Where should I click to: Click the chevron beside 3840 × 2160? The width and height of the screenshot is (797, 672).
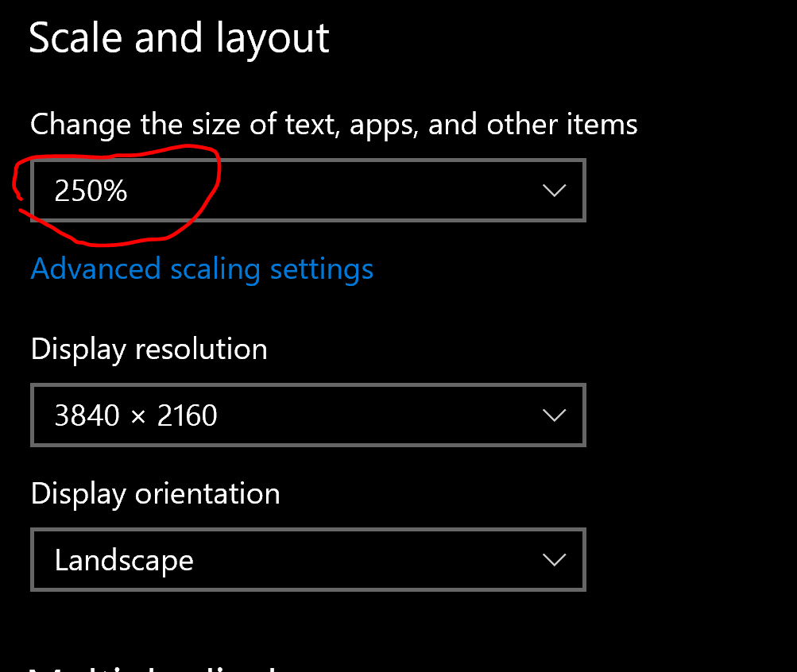553,415
